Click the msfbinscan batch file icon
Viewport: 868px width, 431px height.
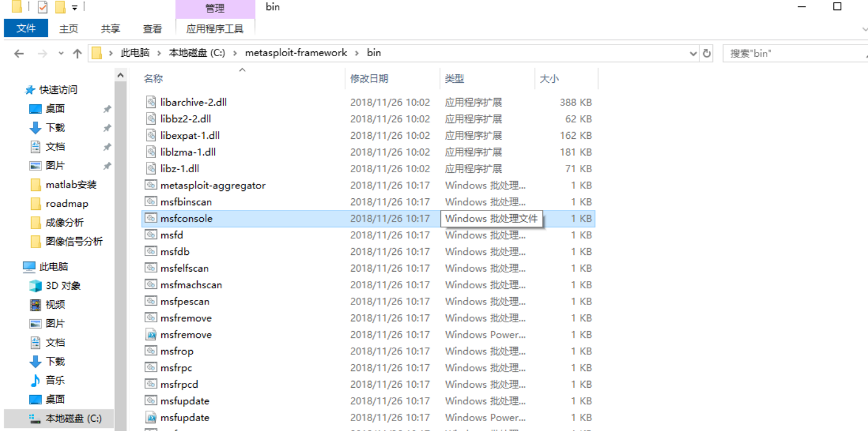(151, 201)
